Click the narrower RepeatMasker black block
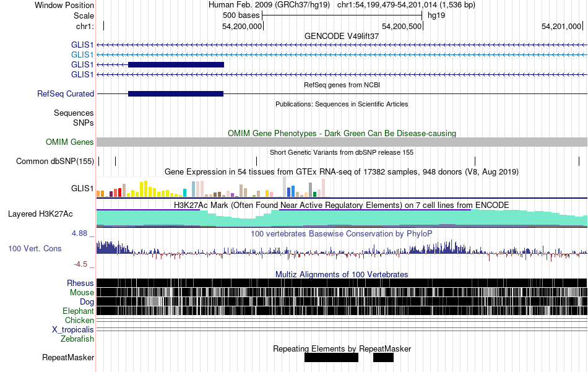This screenshot has width=588, height=372. (x=383, y=357)
